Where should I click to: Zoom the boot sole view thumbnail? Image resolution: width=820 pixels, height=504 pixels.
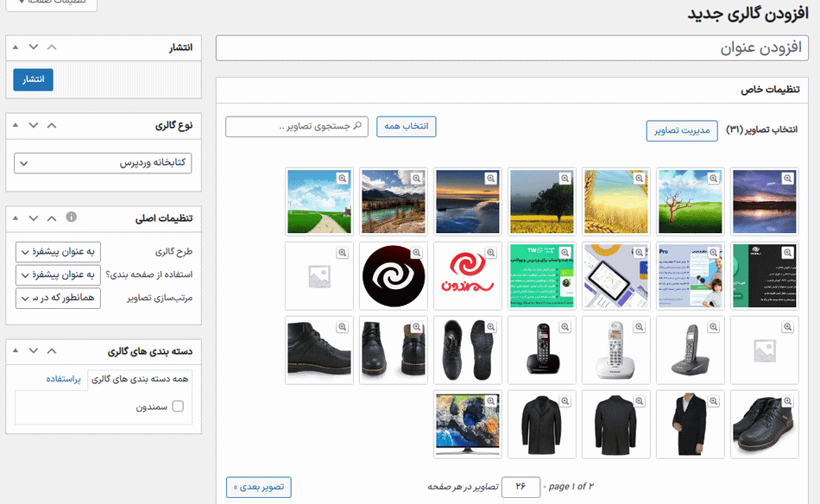(x=490, y=327)
